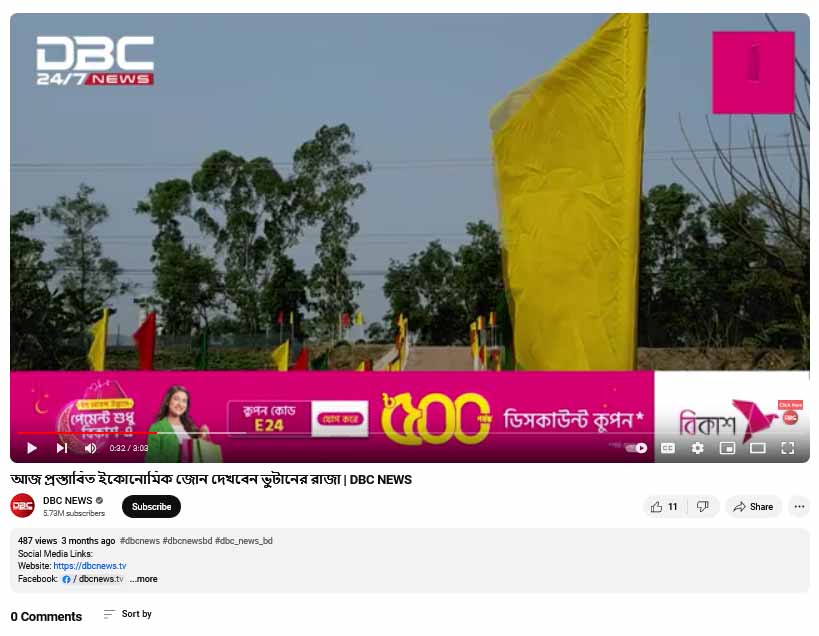Share this video

(753, 507)
